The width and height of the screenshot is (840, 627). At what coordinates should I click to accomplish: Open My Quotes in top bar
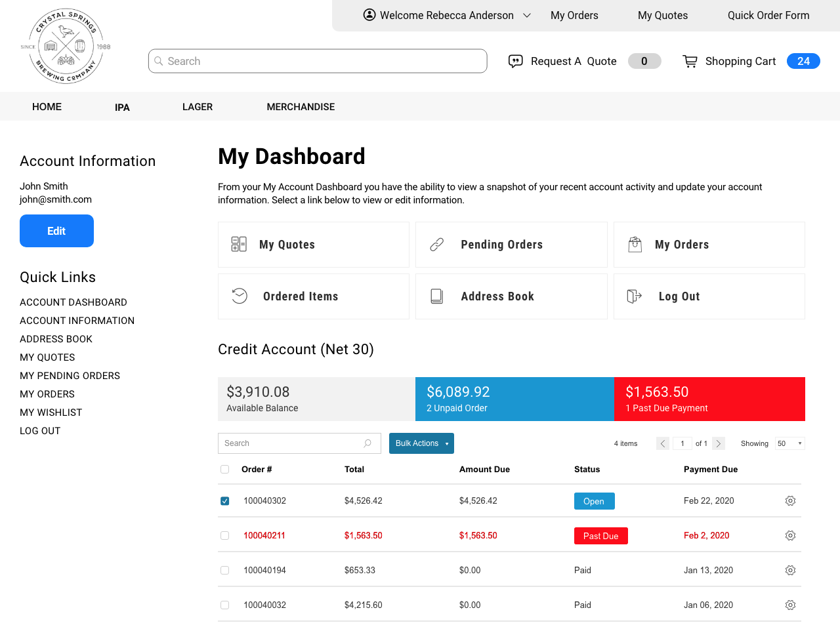tap(663, 15)
